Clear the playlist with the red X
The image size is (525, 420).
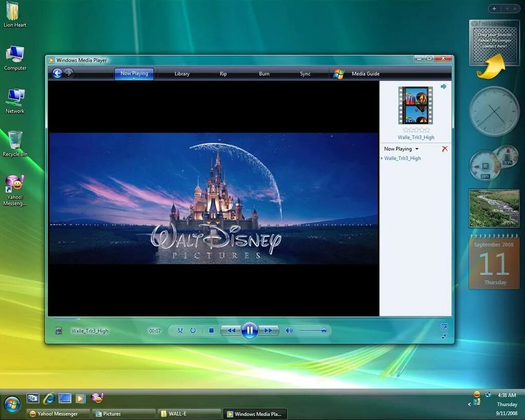point(445,149)
